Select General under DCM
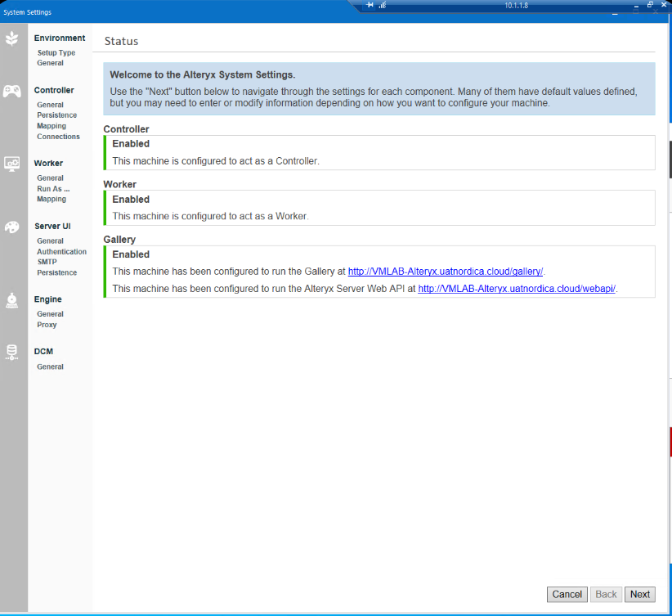Image resolution: width=672 pixels, height=616 pixels. coord(50,366)
